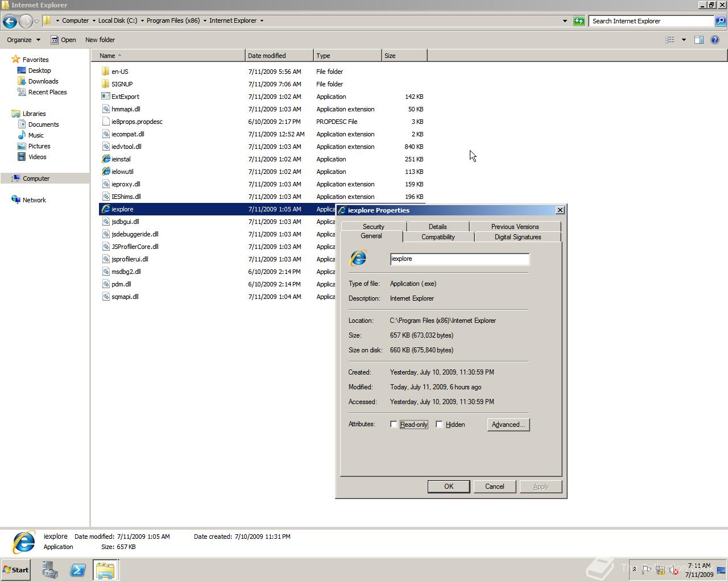Switch to the Compatibility tab

coord(438,237)
